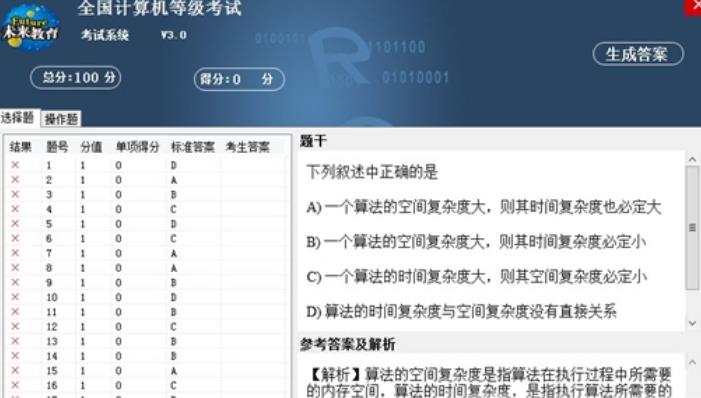
Task: Click the 未来教育 Future logo
Action: (x=30, y=29)
